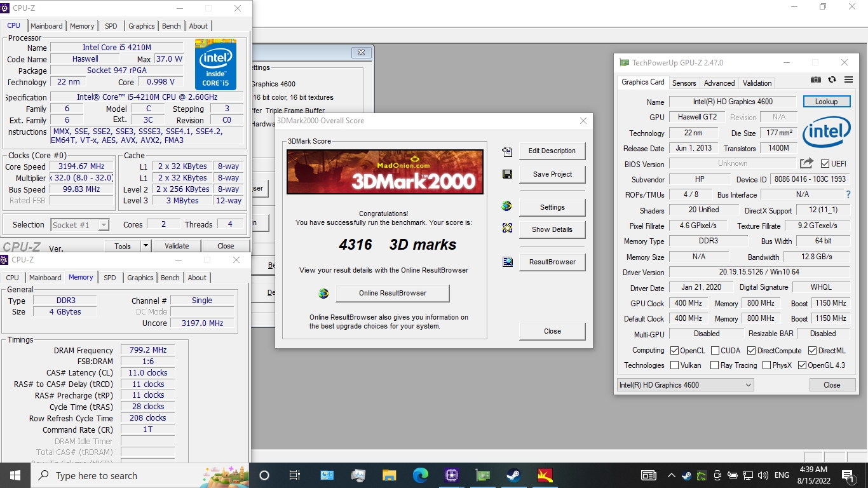The height and width of the screenshot is (488, 868).
Task: Click the Close button in GPU-Z
Action: pos(832,384)
